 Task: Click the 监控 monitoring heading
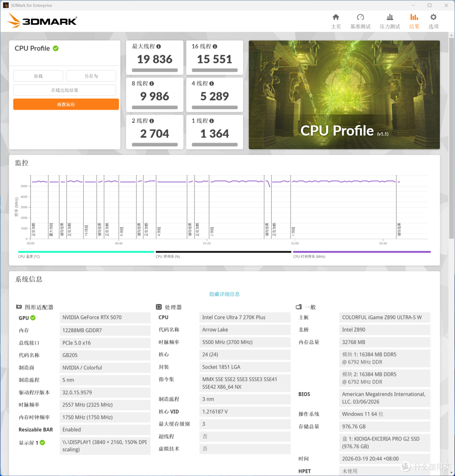pyautogui.click(x=22, y=163)
